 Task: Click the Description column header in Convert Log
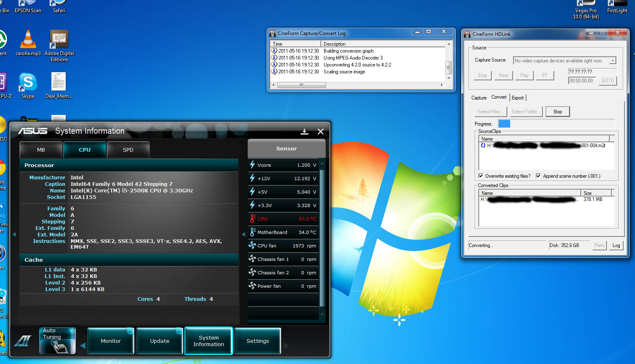[x=383, y=44]
